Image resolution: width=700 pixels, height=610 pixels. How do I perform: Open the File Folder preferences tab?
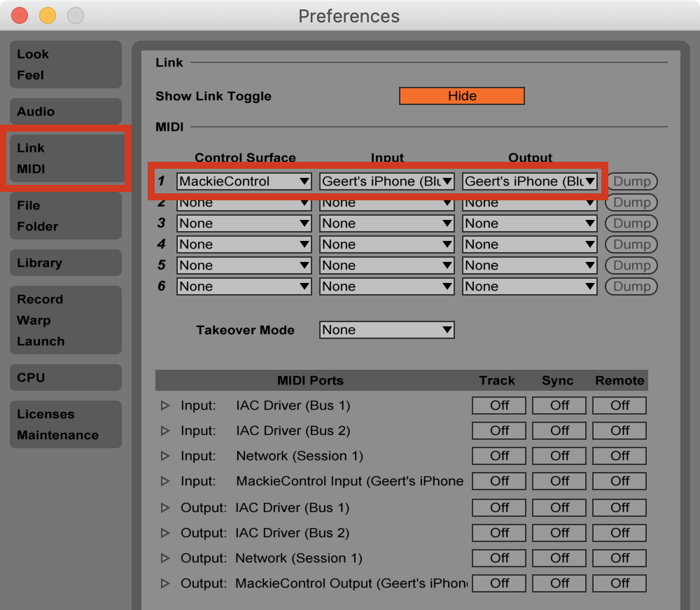[66, 216]
